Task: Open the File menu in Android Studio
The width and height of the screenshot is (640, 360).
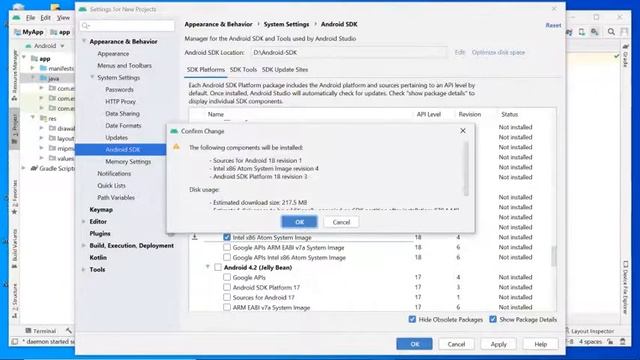Action: pos(31,18)
